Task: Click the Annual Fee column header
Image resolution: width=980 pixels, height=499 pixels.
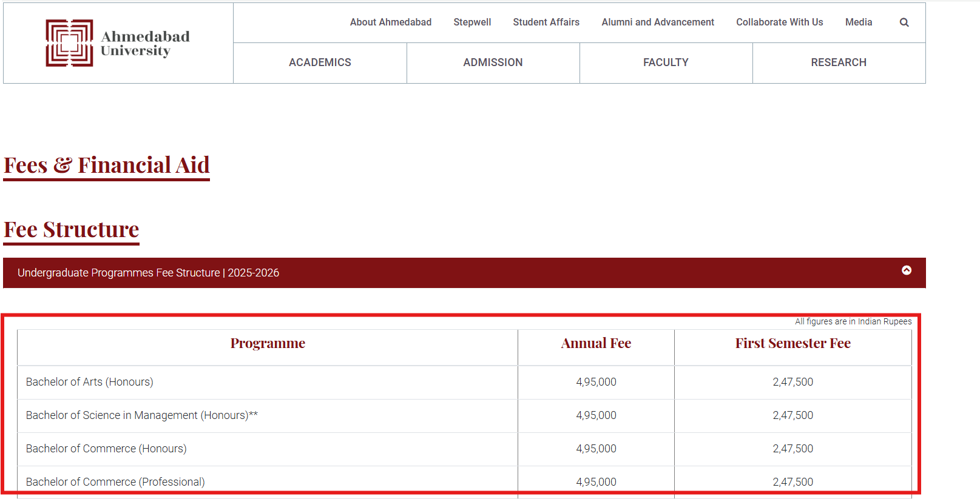Action: [596, 343]
